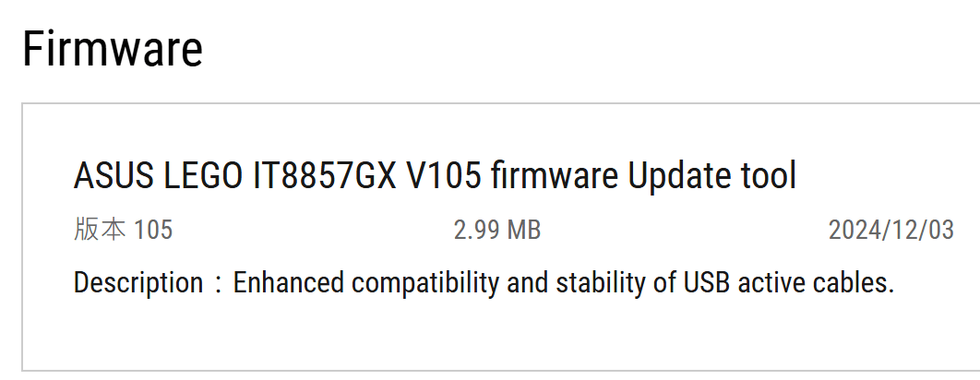This screenshot has height=380, width=980.
Task: Select the IT8857GX model text
Action: (x=325, y=176)
